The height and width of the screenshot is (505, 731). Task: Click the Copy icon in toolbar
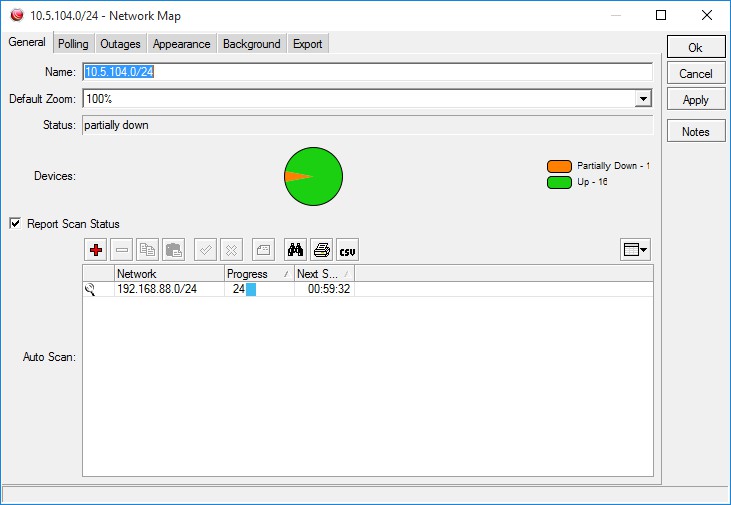click(148, 250)
